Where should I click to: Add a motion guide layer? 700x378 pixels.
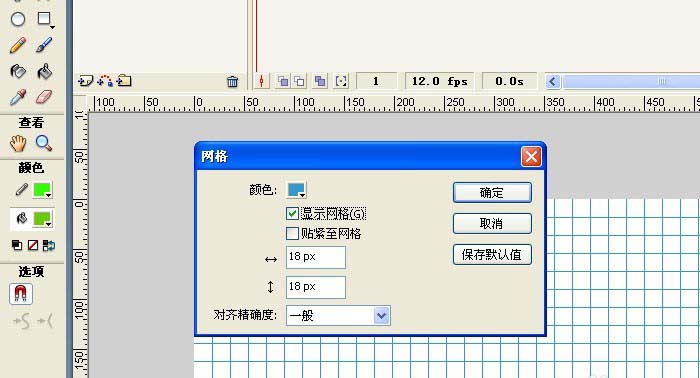tap(105, 81)
